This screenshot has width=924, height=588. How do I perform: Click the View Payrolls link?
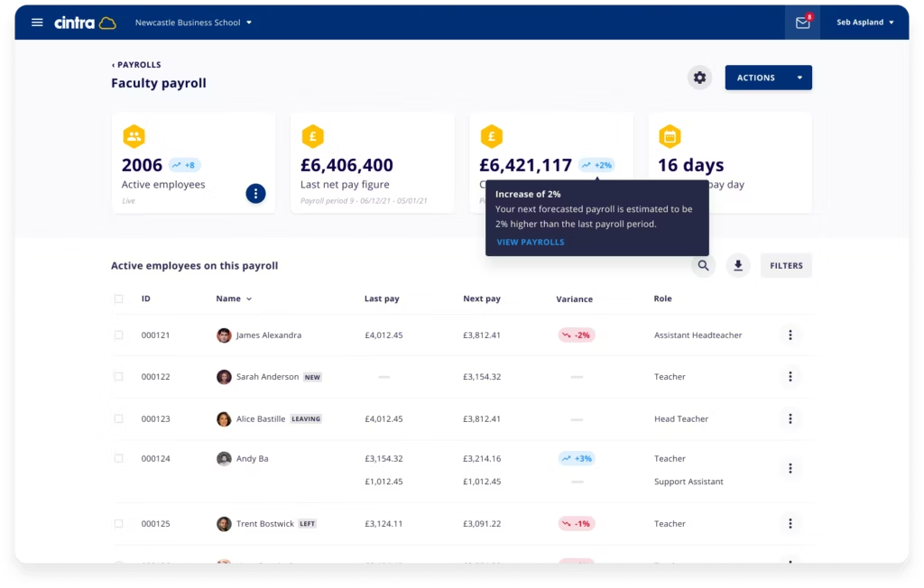tap(531, 243)
